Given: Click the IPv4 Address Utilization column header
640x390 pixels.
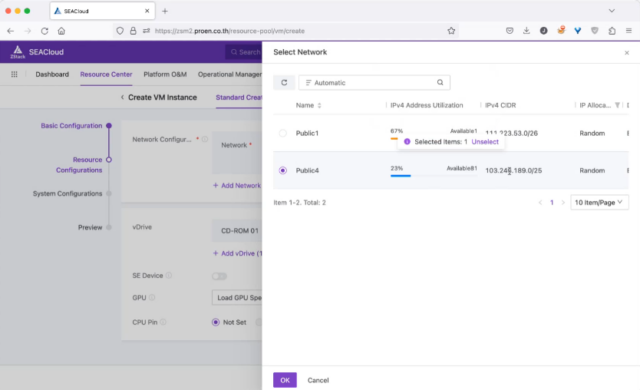Looking at the screenshot, I should tap(427, 105).
